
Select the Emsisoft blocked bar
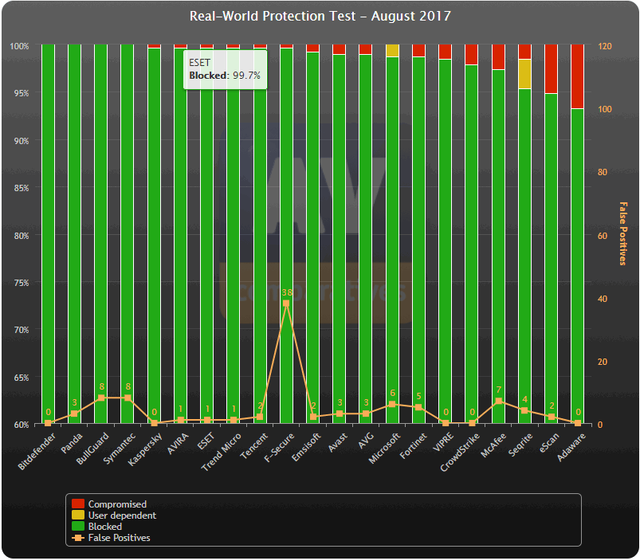(313, 238)
